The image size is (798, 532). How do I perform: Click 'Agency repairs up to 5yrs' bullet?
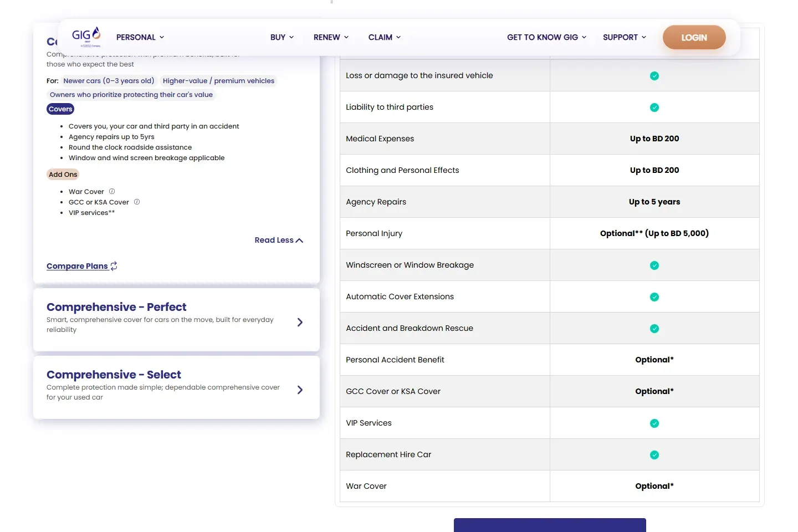pos(111,137)
